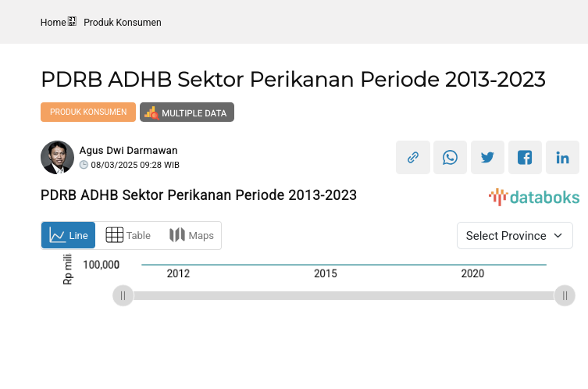Viewport: 588px width, 389px height.
Task: Click the publish date 08/03/2025 09:28 WIB
Action: pos(135,165)
